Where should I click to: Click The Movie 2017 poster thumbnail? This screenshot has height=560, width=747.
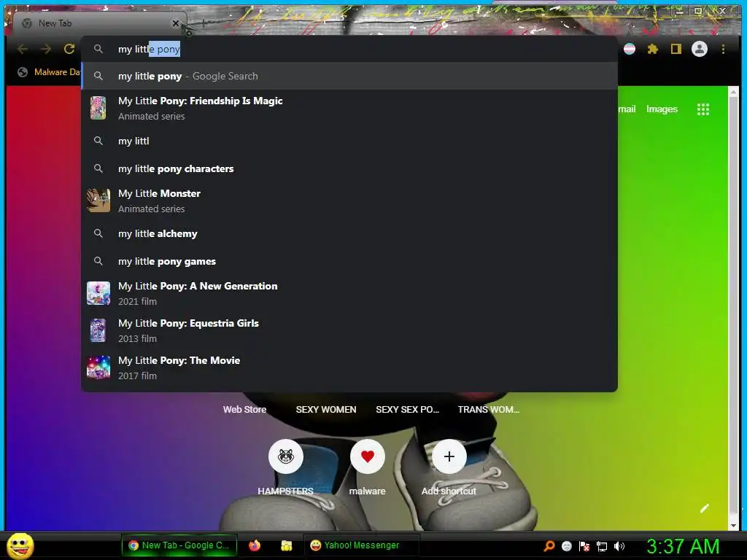[x=98, y=367]
